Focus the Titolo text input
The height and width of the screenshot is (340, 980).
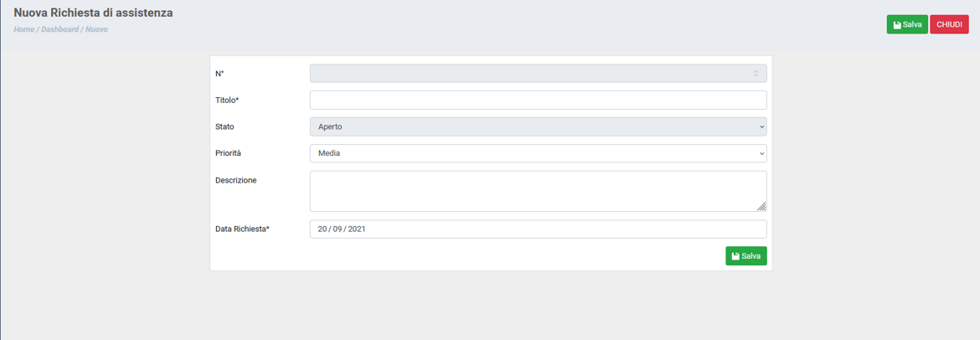[x=538, y=100]
